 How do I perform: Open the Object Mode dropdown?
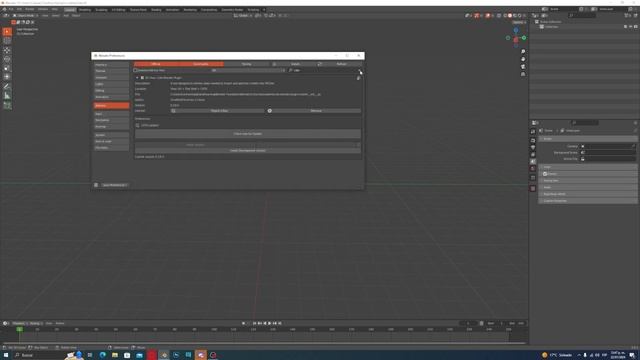click(25, 16)
